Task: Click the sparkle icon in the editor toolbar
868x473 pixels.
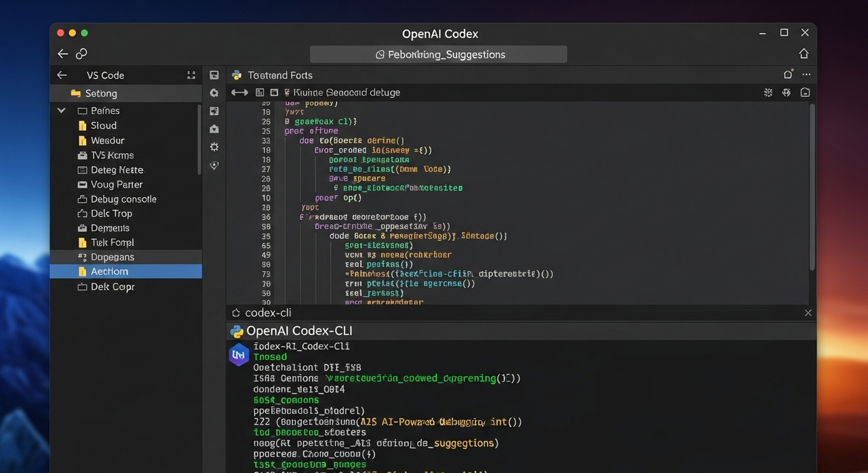Action: pos(768,92)
